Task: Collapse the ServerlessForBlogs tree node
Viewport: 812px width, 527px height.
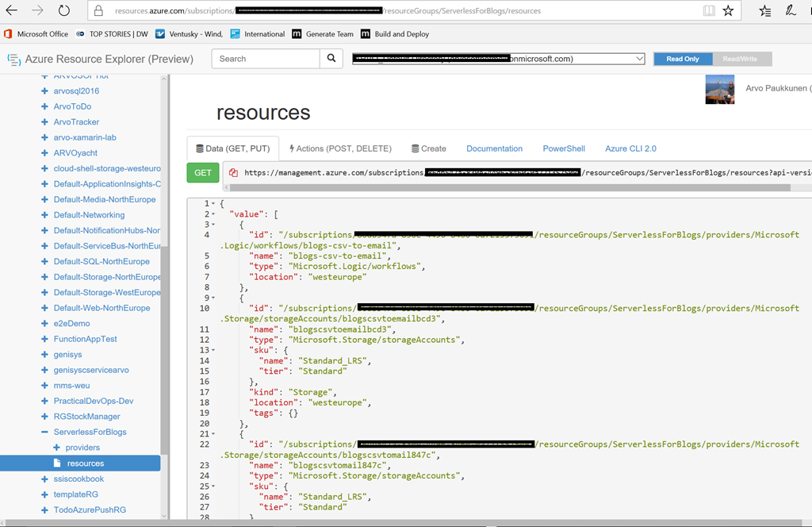Action: (45, 433)
